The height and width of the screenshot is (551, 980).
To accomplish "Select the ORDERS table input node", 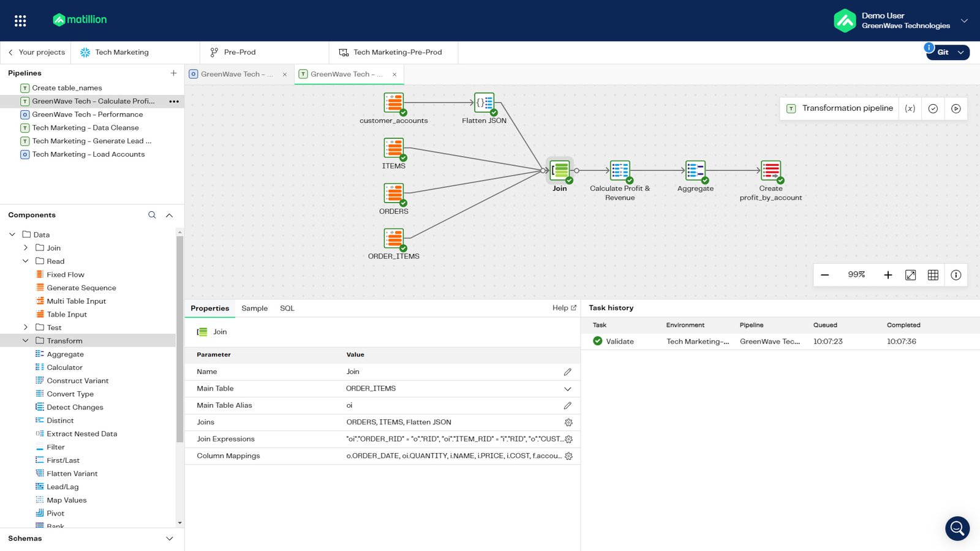I will 394,193.
